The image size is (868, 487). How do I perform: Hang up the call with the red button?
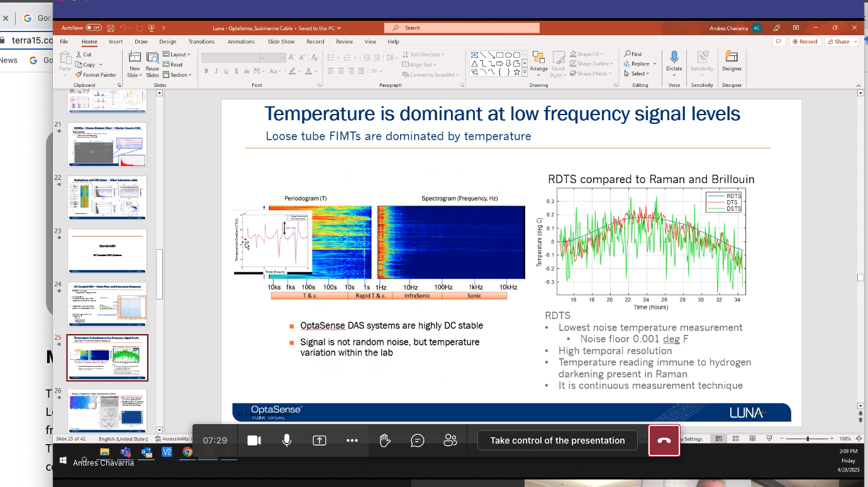tap(664, 440)
